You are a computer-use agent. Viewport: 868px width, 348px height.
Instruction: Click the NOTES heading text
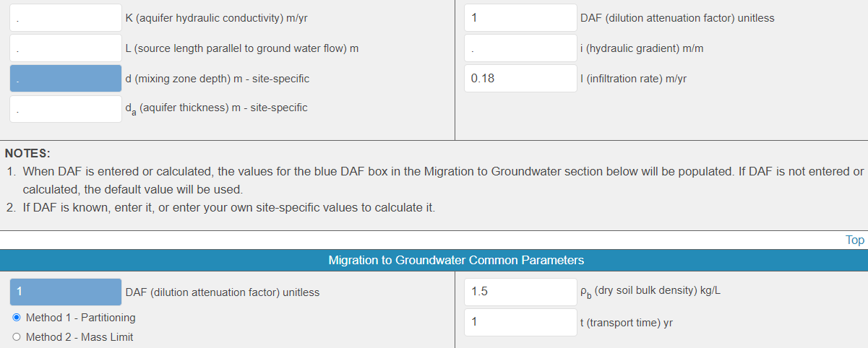tap(27, 153)
